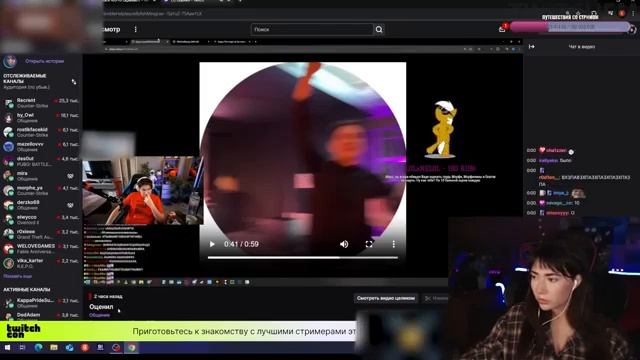
Task: Open the Recrent channel
Action: click(41, 103)
